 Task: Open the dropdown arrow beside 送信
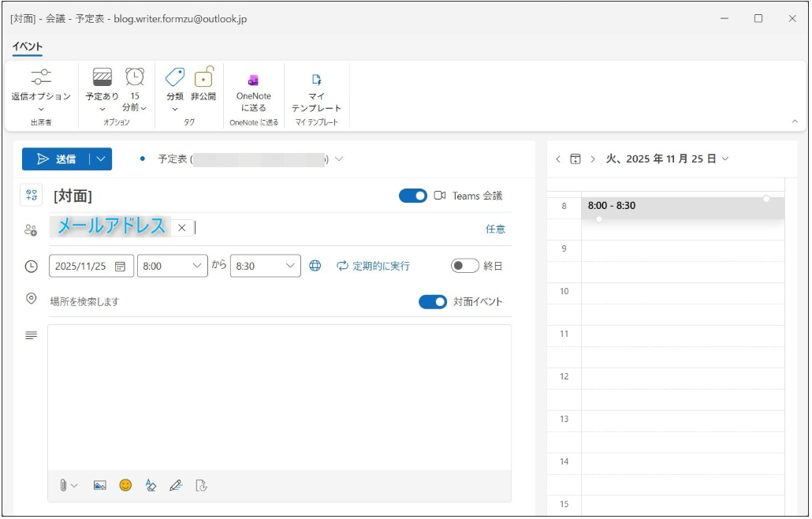101,159
